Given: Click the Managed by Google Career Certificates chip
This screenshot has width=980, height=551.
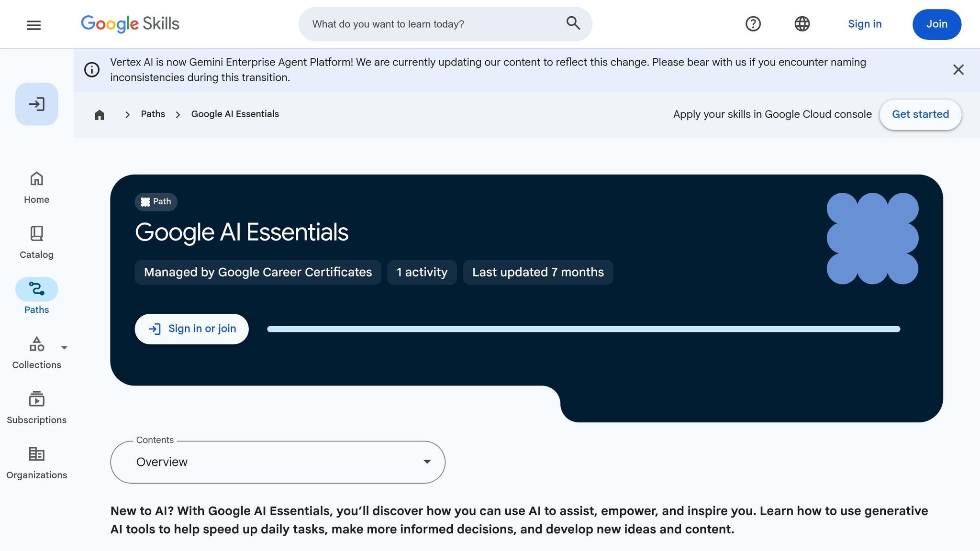Looking at the screenshot, I should click(258, 273).
